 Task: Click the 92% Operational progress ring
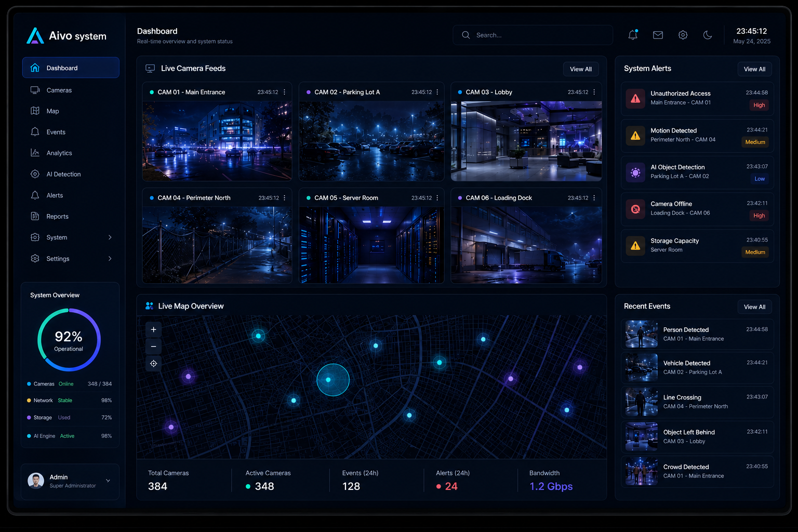(69, 340)
